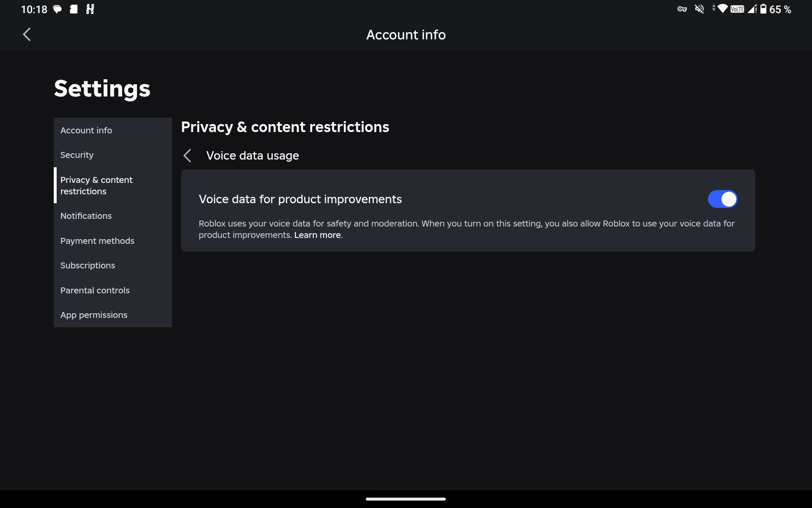Disable voice data for product improvements toggle
The image size is (812, 508).
coord(722,199)
